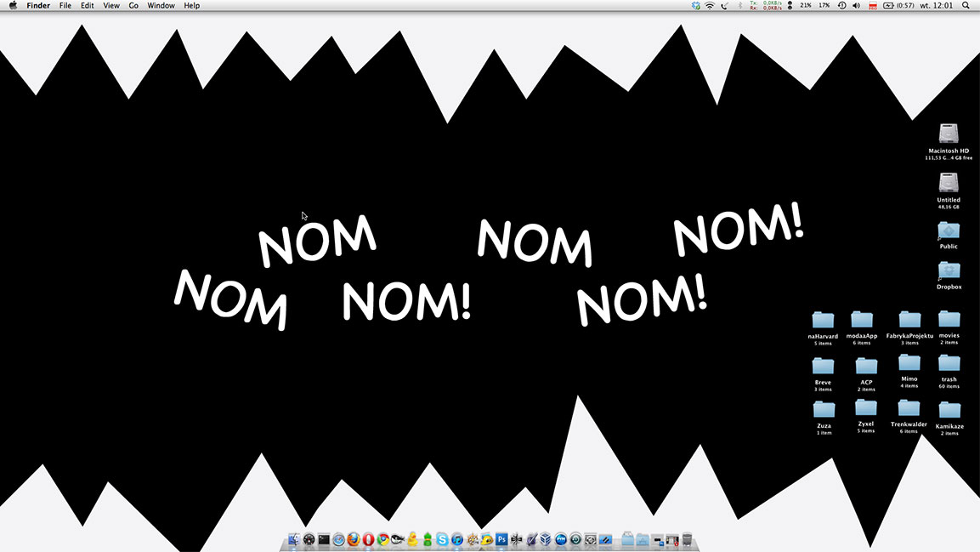Select the FabrykaProjektu desktop folder
The width and height of the screenshot is (980, 552).
point(909,320)
